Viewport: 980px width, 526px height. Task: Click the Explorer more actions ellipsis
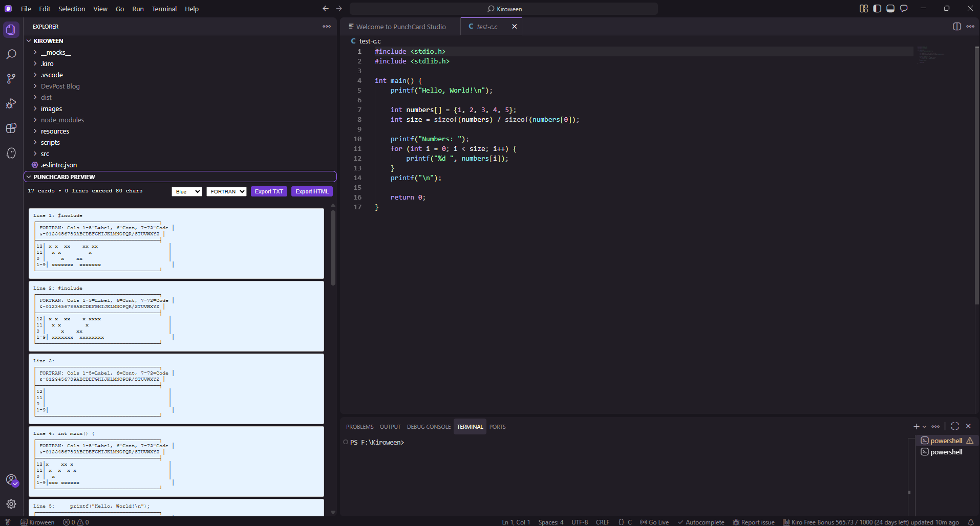tap(327, 27)
